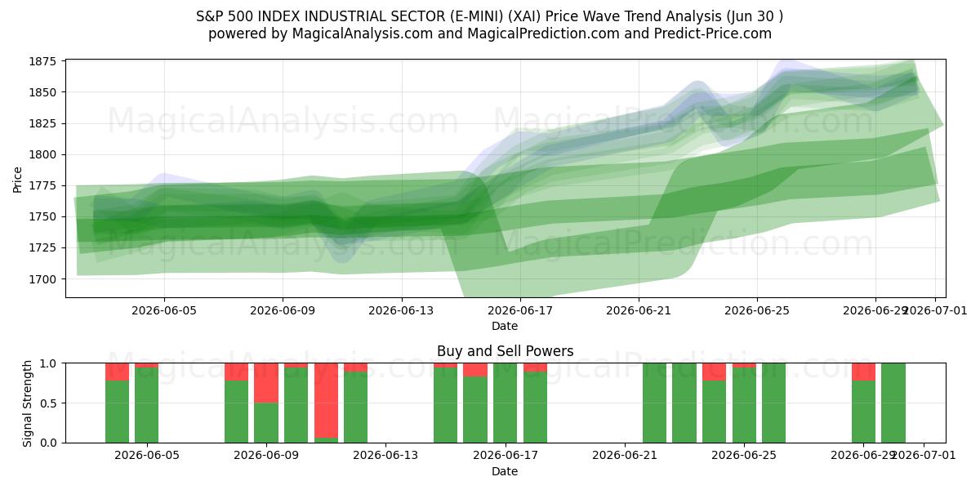Select the full green bar above 2026-06-17 tick
The image size is (980, 490).
[x=505, y=403]
